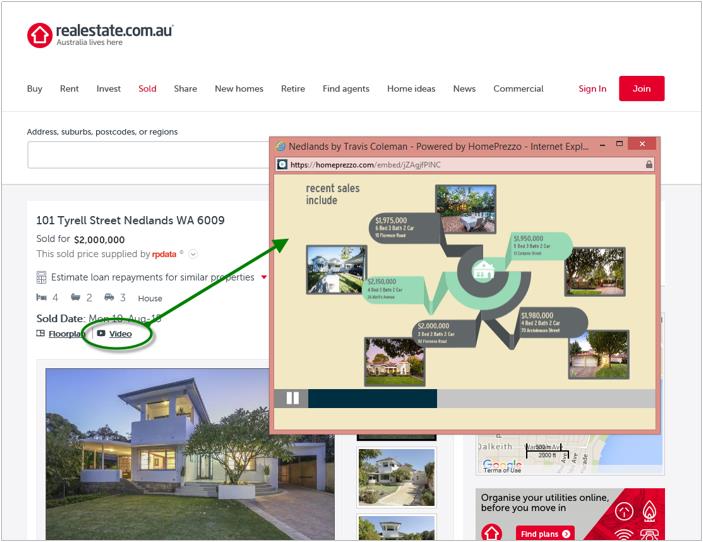703x542 pixels.
Task: Pause the HomePrezzo video
Action: pyautogui.click(x=292, y=398)
